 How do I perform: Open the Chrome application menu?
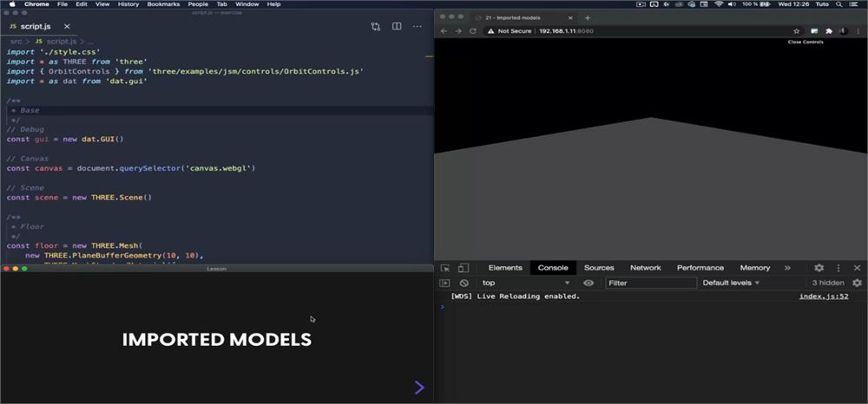pyautogui.click(x=36, y=3)
